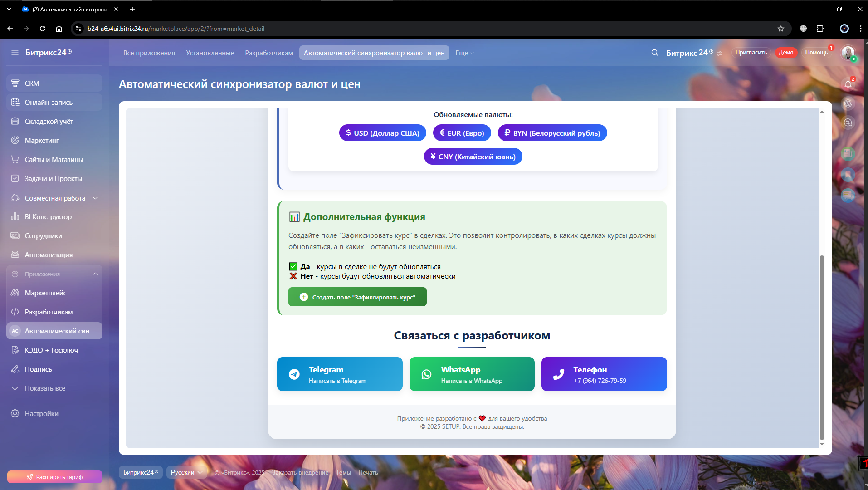The height and width of the screenshot is (490, 868).
Task: Open the green news feed icon on right rail
Action: click(x=848, y=154)
